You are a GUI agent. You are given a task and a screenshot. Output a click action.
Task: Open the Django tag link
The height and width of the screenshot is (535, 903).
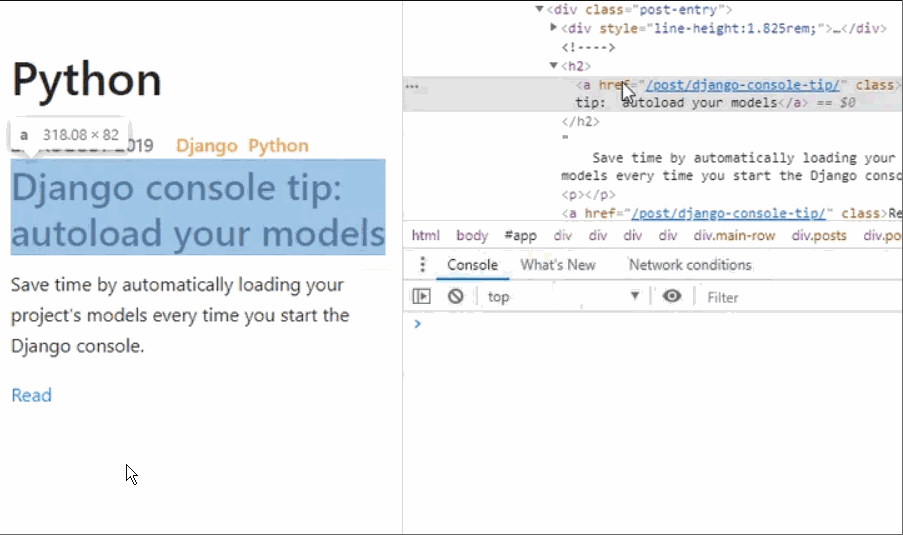[x=207, y=146]
